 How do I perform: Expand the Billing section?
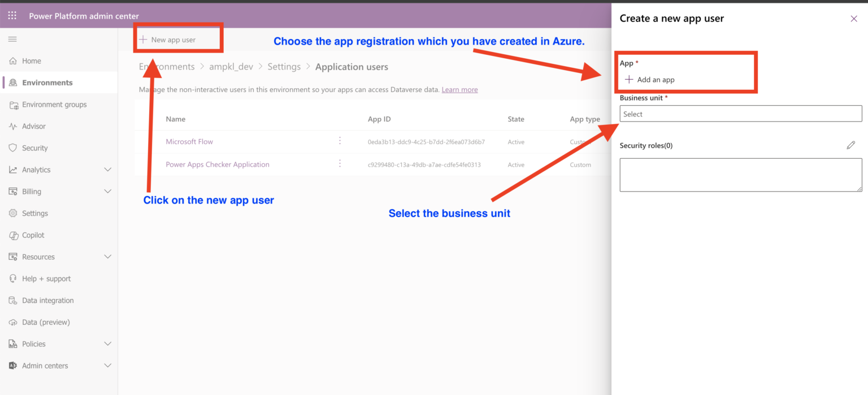pos(107,191)
